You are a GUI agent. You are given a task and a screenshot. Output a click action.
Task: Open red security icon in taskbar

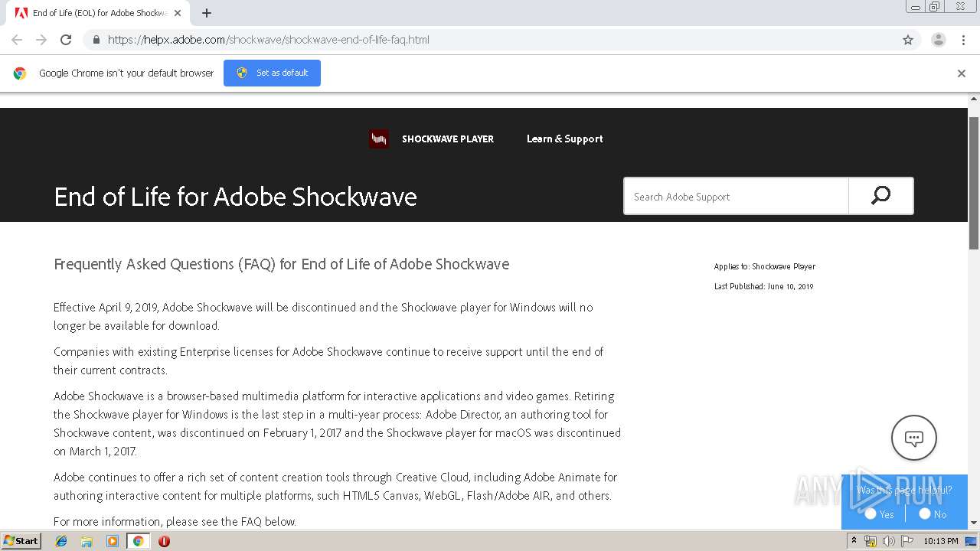pos(164,541)
